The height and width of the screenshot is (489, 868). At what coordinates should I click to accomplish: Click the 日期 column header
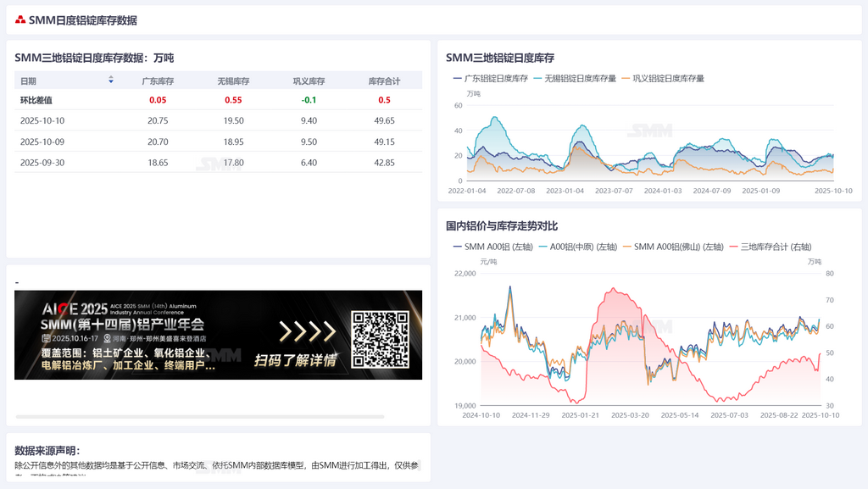28,81
